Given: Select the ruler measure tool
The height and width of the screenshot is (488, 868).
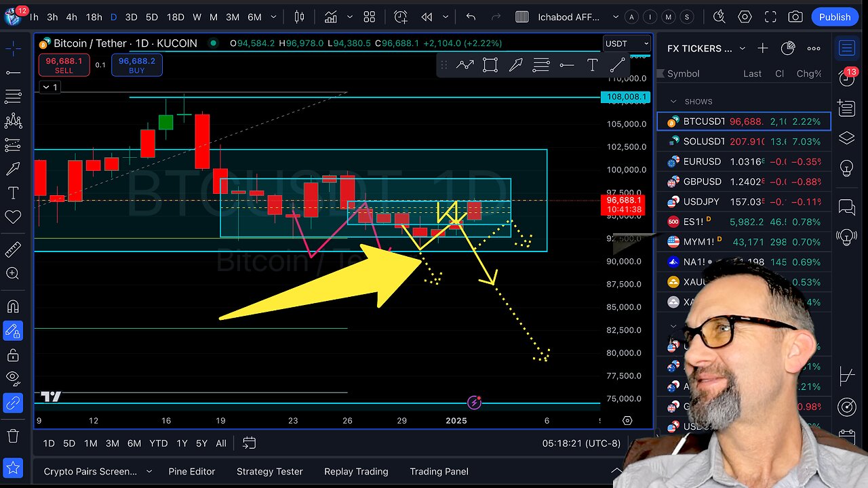Looking at the screenshot, I should (x=13, y=250).
